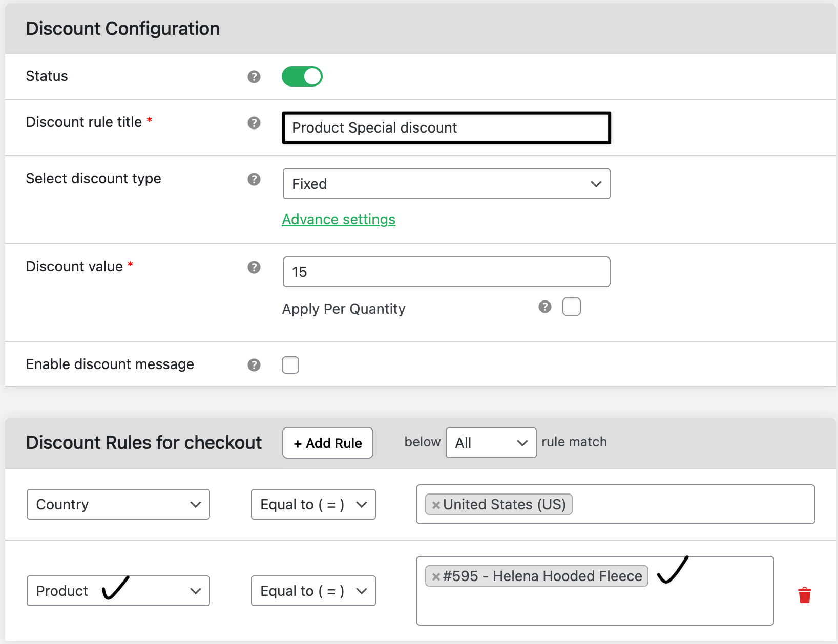Toggle the Status switch off

pos(302,76)
